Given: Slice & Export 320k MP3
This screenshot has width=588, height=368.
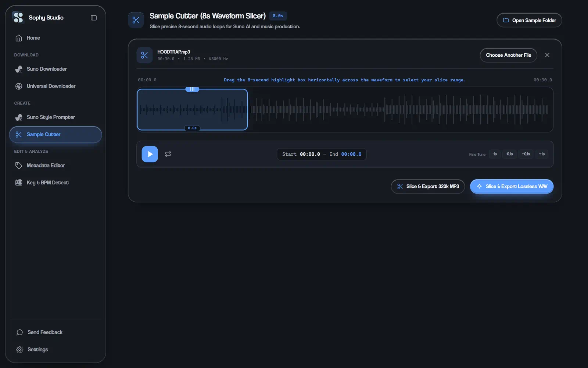Looking at the screenshot, I should coord(428,187).
